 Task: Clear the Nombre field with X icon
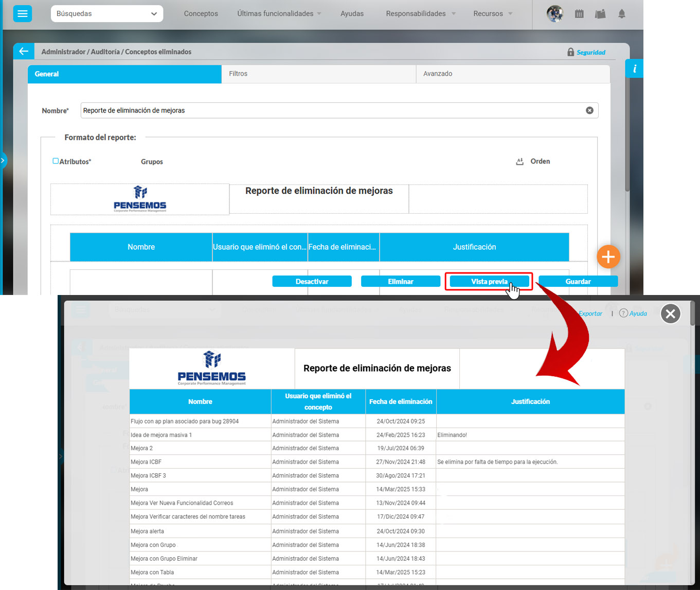point(589,110)
